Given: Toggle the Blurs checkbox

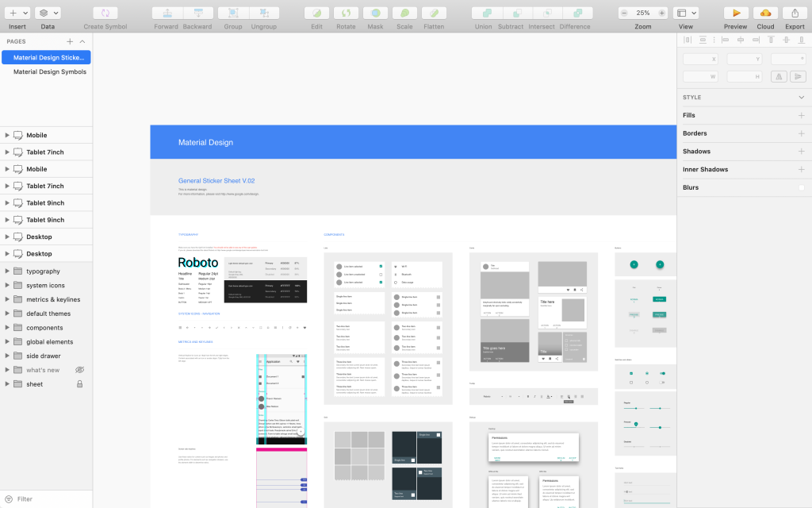Looking at the screenshot, I should [x=801, y=187].
